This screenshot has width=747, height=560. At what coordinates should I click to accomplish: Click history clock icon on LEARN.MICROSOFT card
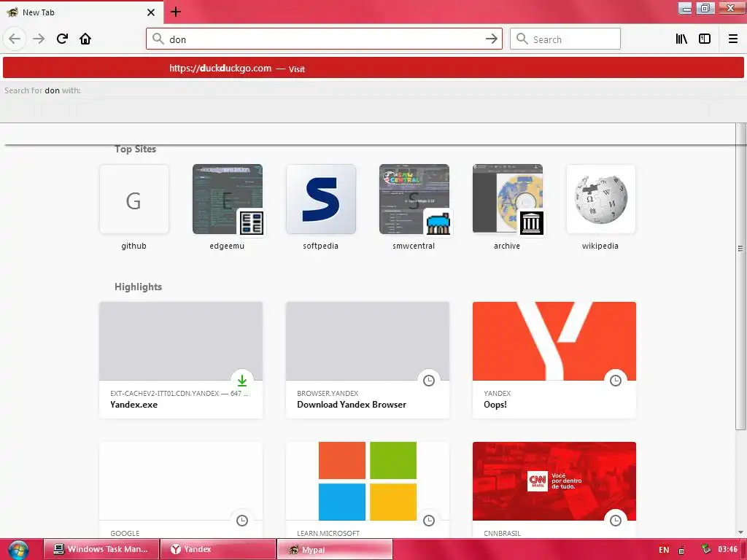pos(429,521)
